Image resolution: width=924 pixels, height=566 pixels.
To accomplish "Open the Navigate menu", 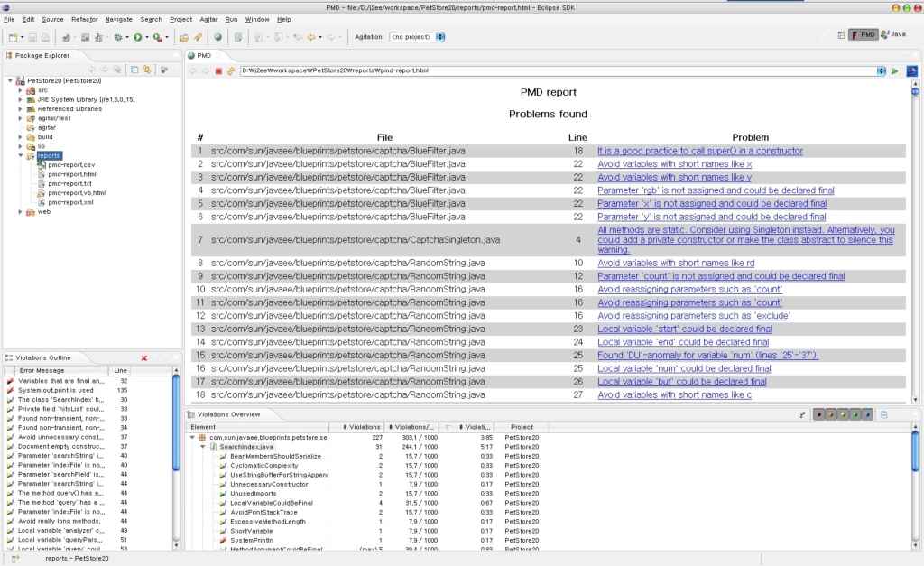I will 118,20.
